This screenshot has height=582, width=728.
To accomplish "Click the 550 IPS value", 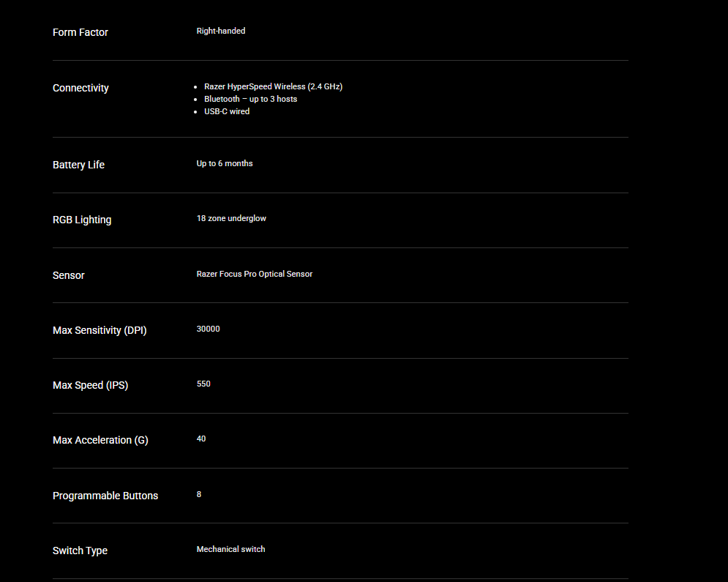I will click(x=203, y=384).
